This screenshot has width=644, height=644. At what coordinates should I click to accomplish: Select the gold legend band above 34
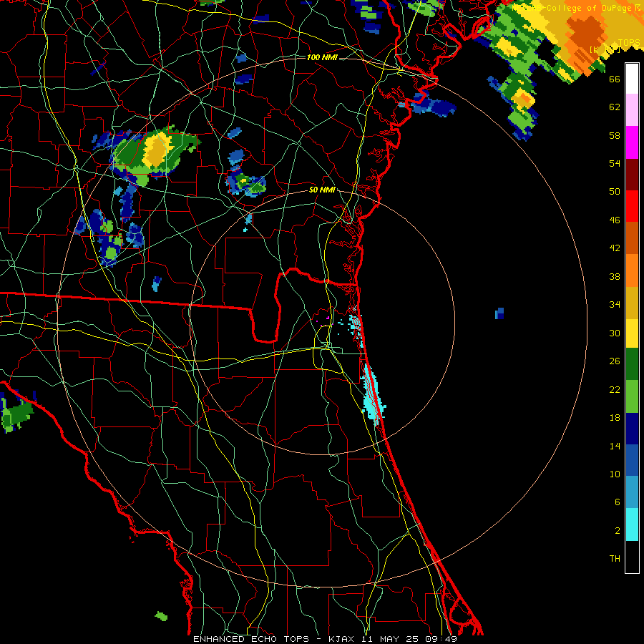click(632, 303)
